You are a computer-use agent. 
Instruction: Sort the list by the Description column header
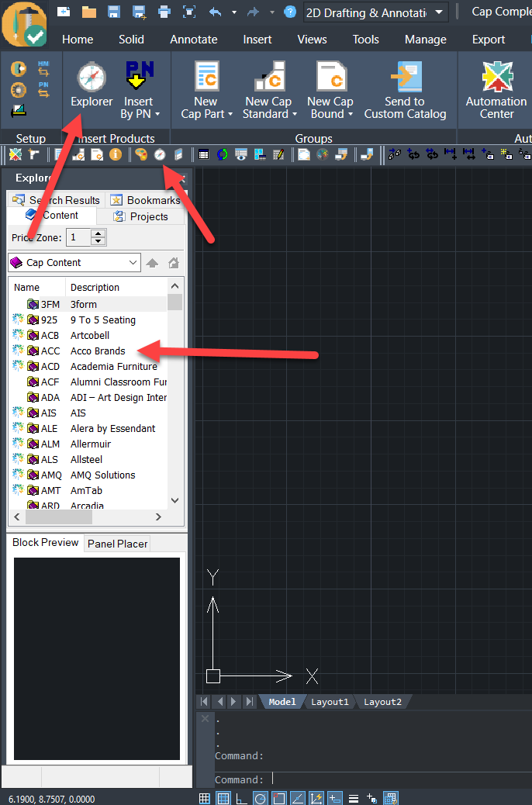116,288
